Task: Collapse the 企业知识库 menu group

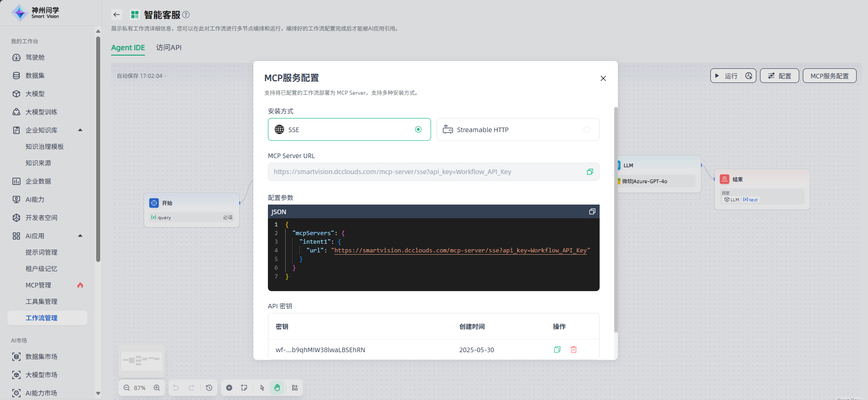Action: point(80,130)
